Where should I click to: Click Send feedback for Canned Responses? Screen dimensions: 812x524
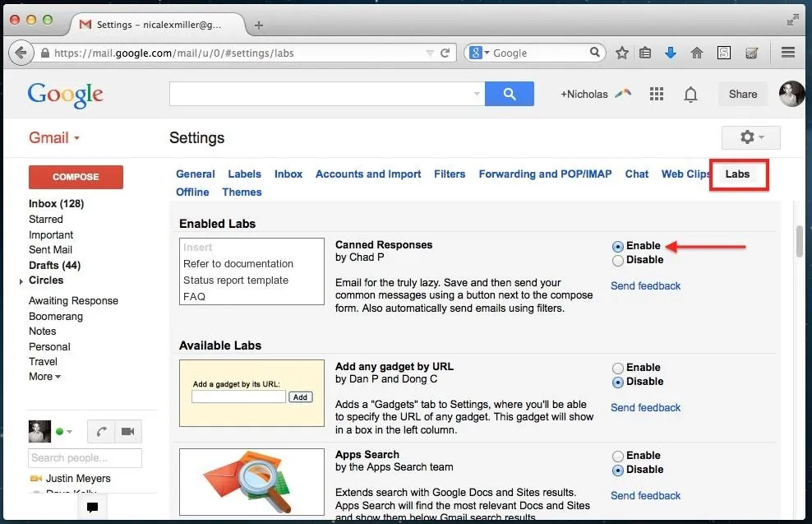pyautogui.click(x=645, y=285)
